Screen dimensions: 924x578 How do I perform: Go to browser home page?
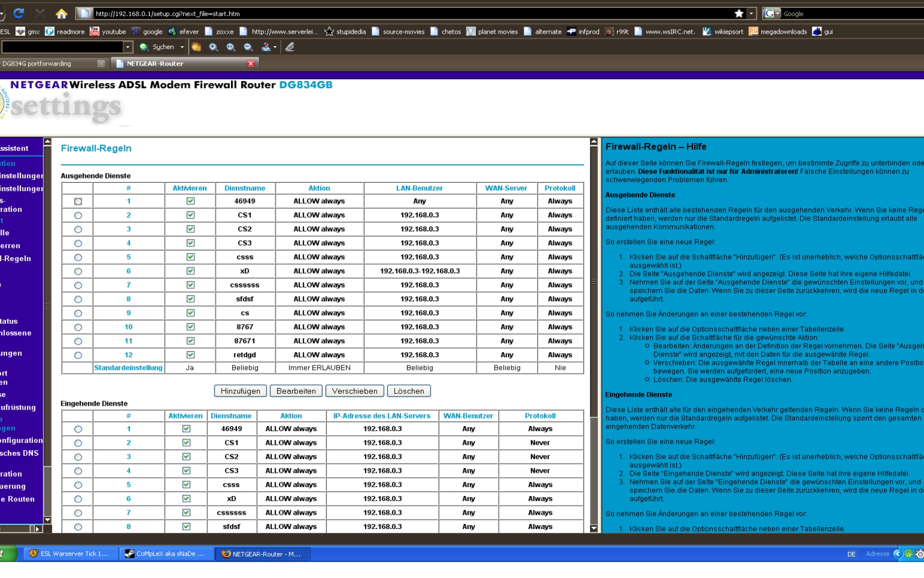point(62,13)
